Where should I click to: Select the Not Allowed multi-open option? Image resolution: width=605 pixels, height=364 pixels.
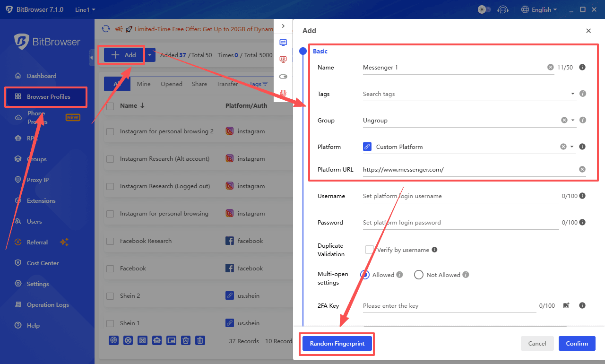coord(418,275)
